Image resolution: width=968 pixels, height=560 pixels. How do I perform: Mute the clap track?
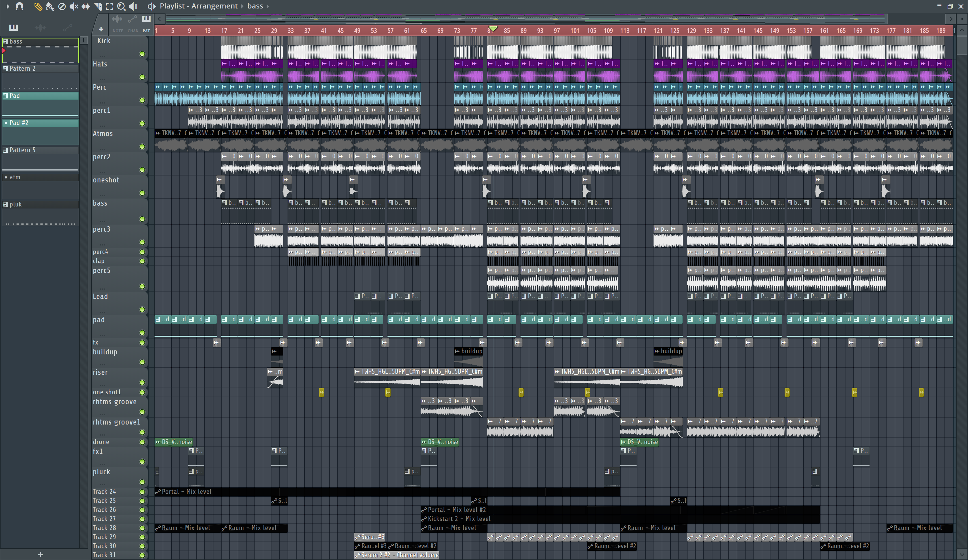[142, 261]
